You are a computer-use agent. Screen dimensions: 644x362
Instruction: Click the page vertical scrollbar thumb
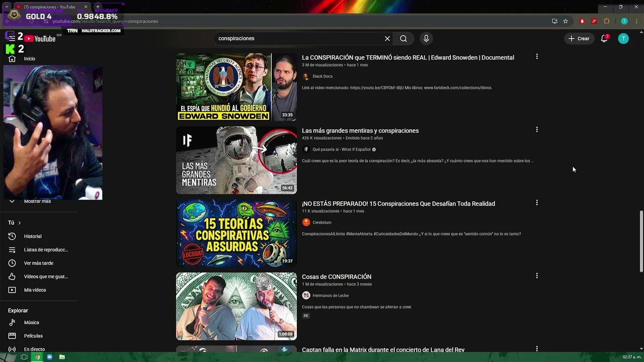tap(641, 242)
